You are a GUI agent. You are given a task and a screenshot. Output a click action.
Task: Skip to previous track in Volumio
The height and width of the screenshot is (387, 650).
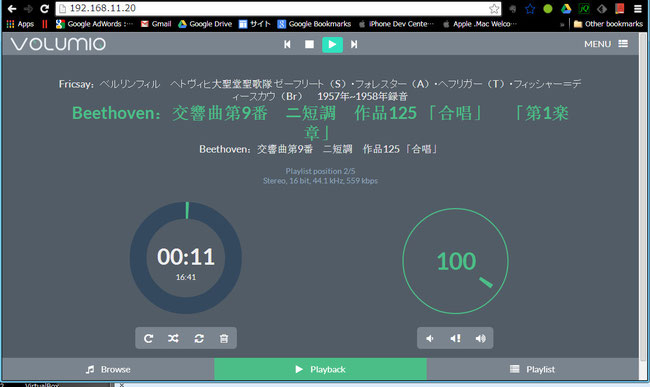tap(287, 44)
